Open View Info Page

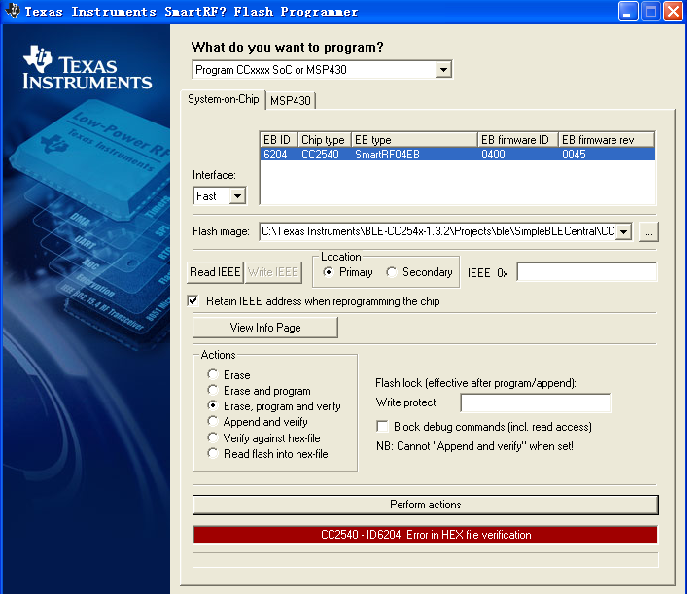point(265,328)
